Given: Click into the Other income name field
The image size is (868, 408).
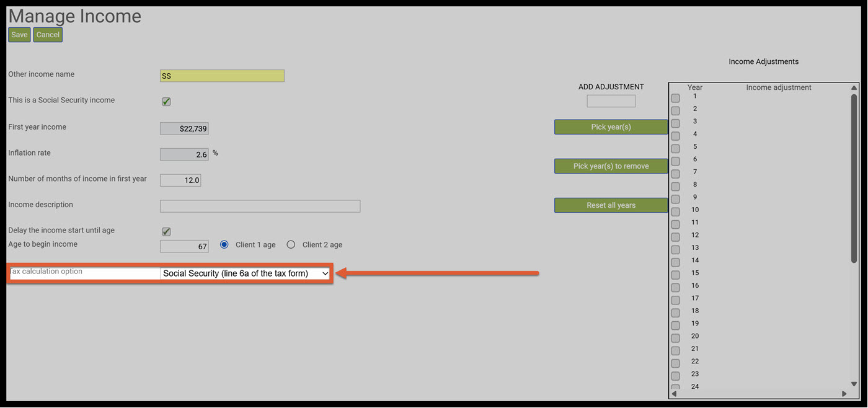Looking at the screenshot, I should (x=222, y=76).
